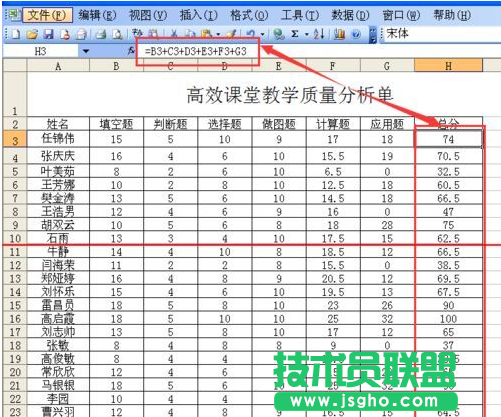Select row 16 header
The height and width of the screenshot is (417, 501).
(x=15, y=319)
